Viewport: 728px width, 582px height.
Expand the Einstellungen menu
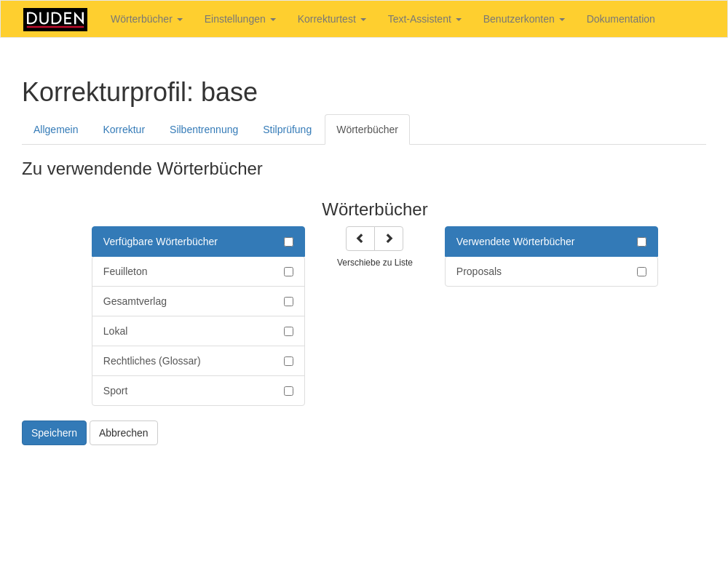pyautogui.click(x=240, y=19)
